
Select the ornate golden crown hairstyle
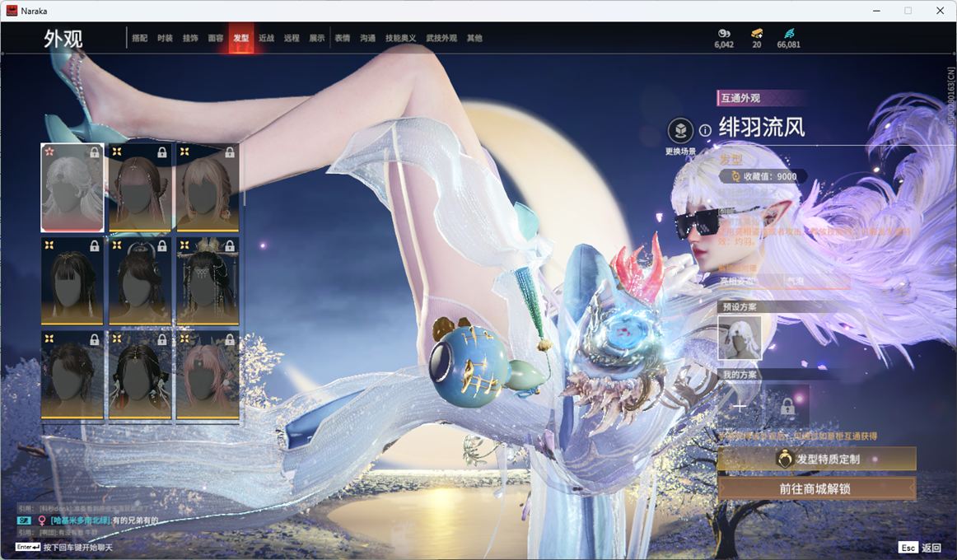(x=208, y=281)
